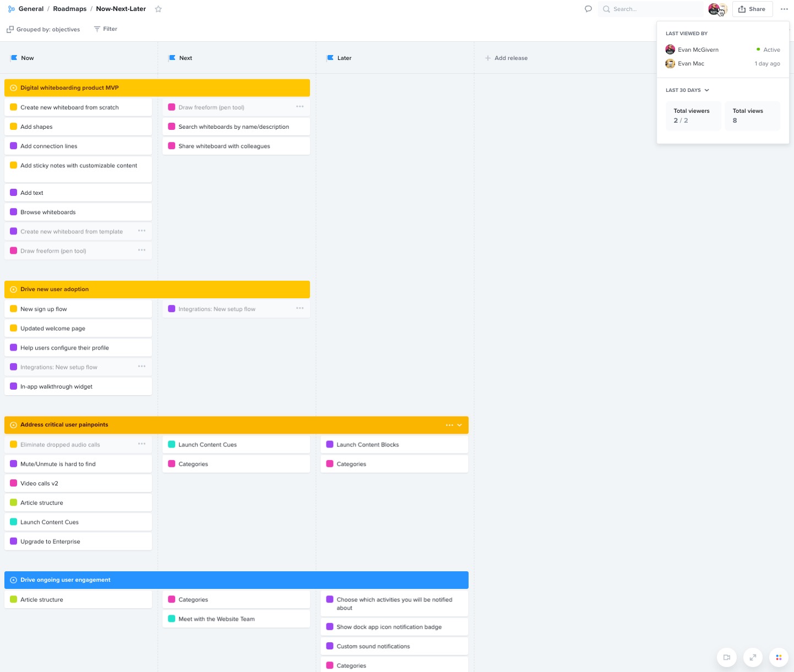Star the Now-Next-Later roadmap as favorite
794x672 pixels.
pyautogui.click(x=159, y=9)
